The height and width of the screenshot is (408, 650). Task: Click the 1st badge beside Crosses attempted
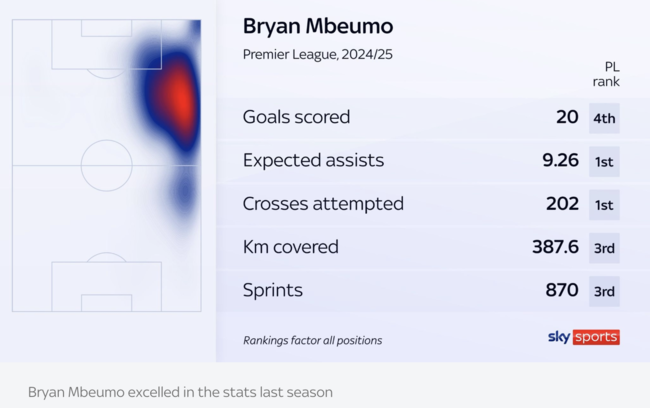tap(604, 205)
